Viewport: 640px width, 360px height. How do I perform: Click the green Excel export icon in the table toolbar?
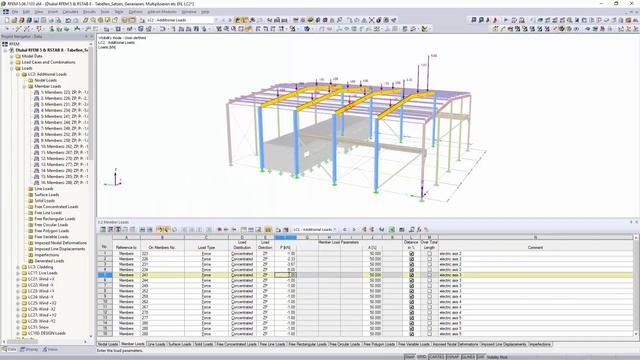point(392,229)
